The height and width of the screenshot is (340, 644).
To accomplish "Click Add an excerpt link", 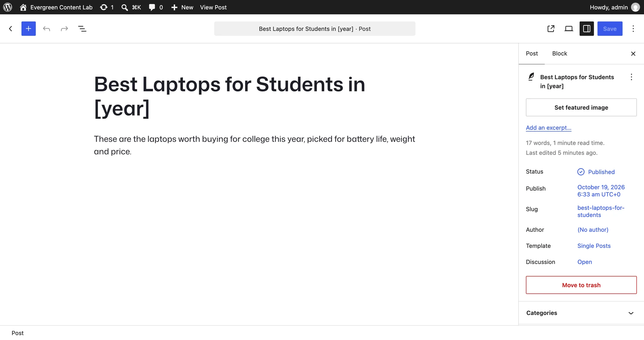I will (x=549, y=127).
